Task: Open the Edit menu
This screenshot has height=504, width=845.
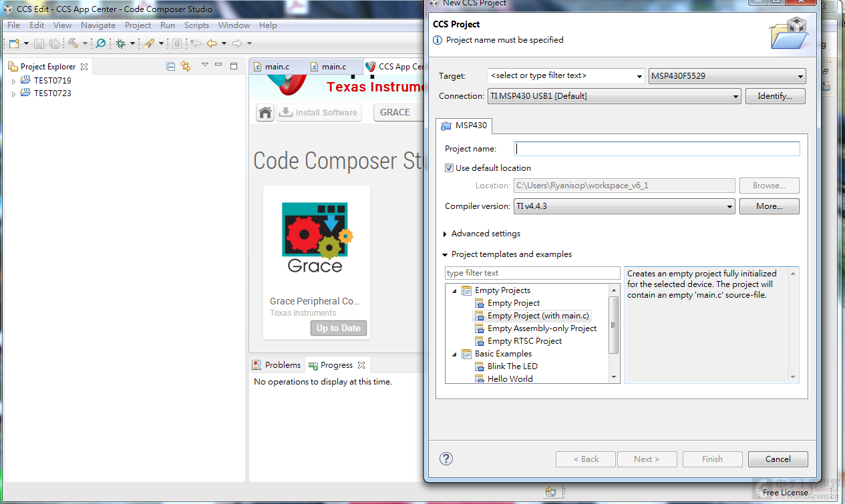Action: click(37, 25)
